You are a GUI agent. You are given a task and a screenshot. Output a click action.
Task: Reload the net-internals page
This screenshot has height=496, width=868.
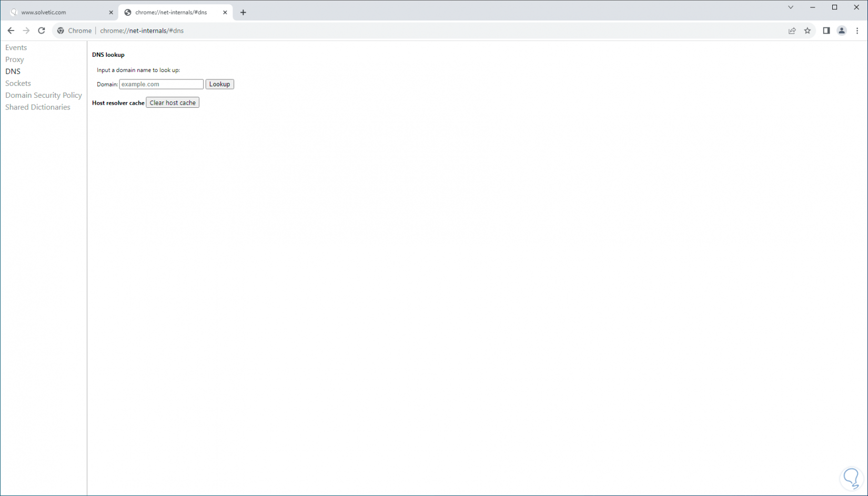(x=42, y=31)
